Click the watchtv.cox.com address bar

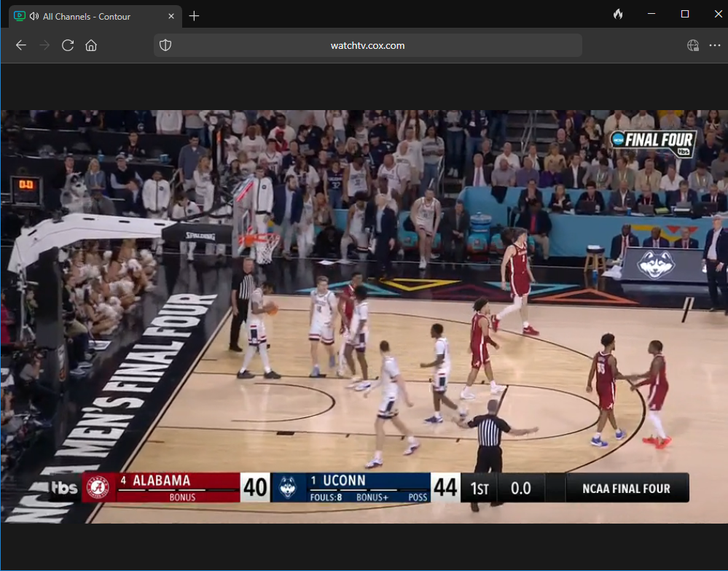(x=368, y=45)
